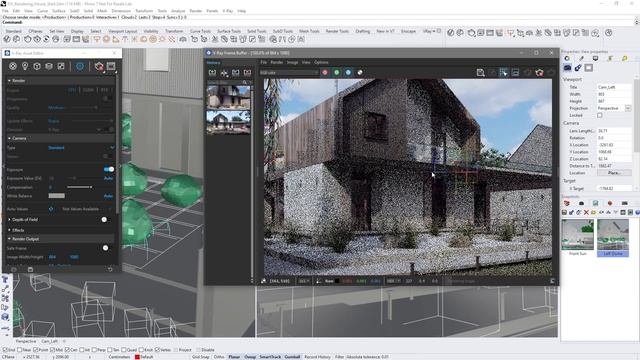Click SmartTrack in status bar

pos(270,357)
